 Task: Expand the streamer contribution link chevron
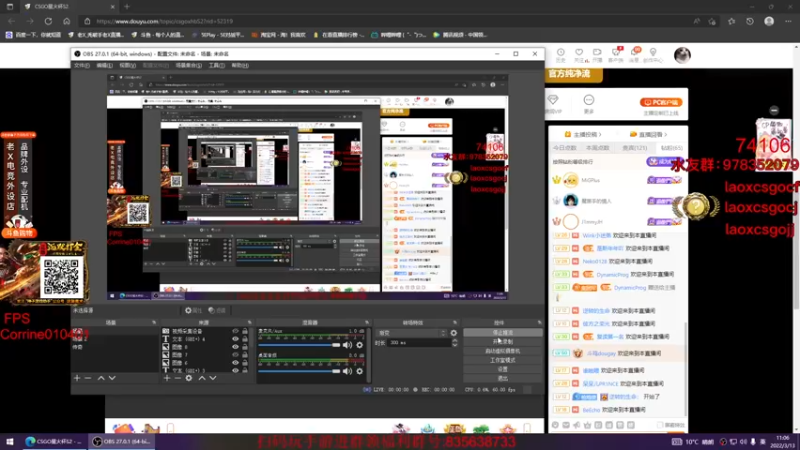click(600, 135)
